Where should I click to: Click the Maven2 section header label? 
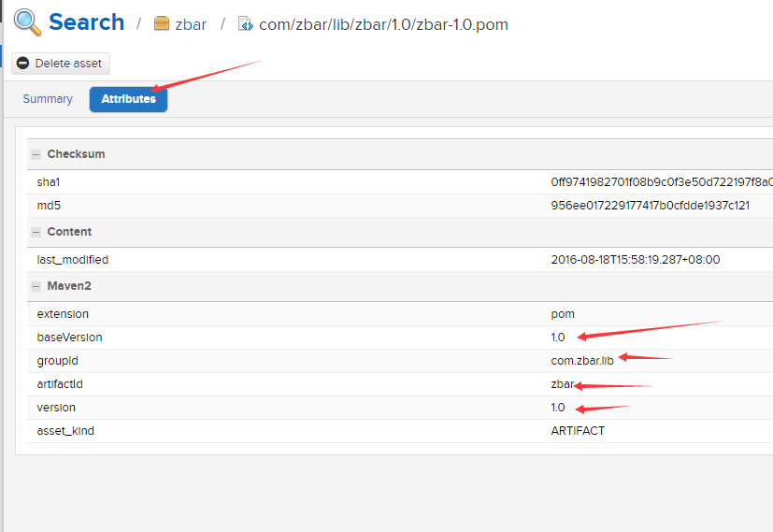click(69, 286)
